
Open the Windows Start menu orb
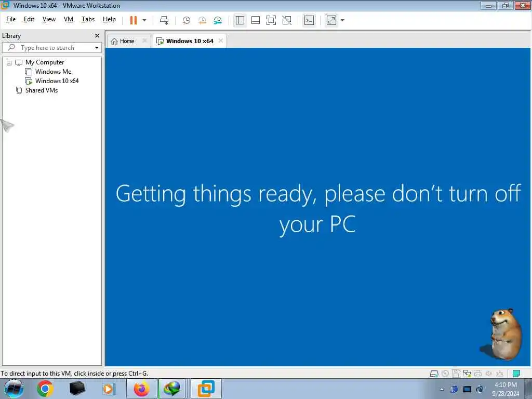14,389
